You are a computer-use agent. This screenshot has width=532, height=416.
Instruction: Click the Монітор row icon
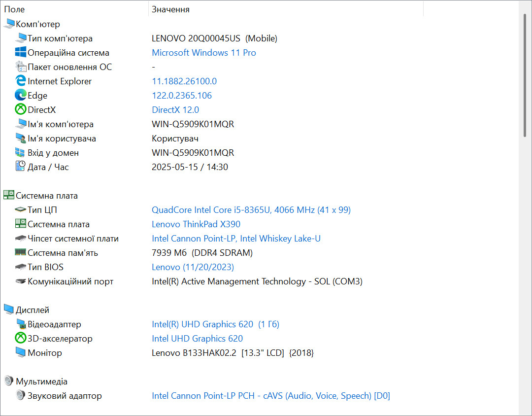coord(21,352)
